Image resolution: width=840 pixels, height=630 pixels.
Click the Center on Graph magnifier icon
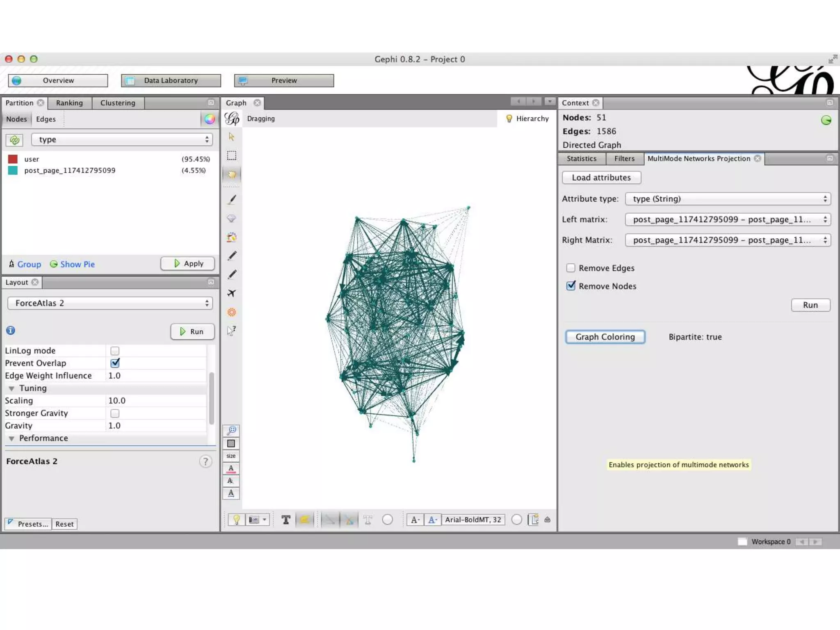[x=232, y=430]
